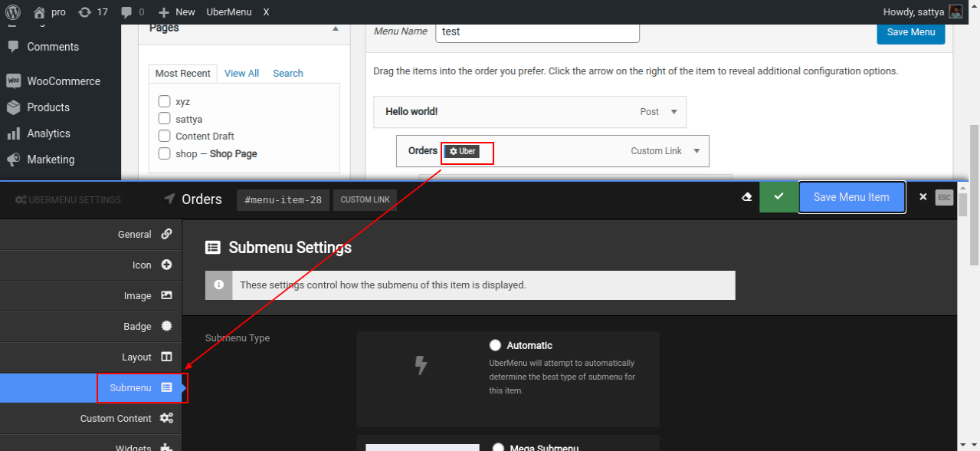Click the Menu Name input field

click(x=537, y=32)
